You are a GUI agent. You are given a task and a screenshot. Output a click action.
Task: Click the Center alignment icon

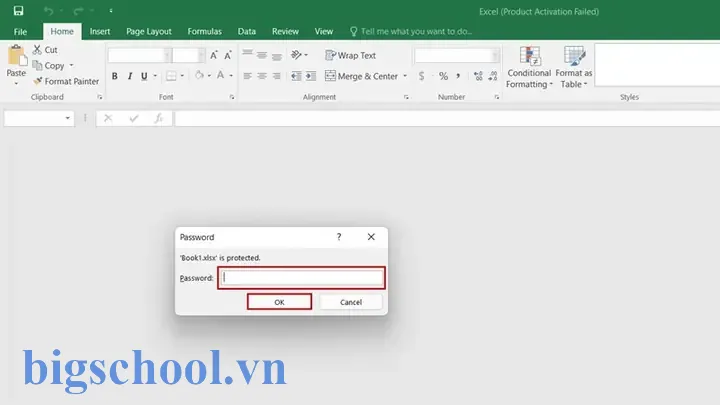tap(262, 76)
